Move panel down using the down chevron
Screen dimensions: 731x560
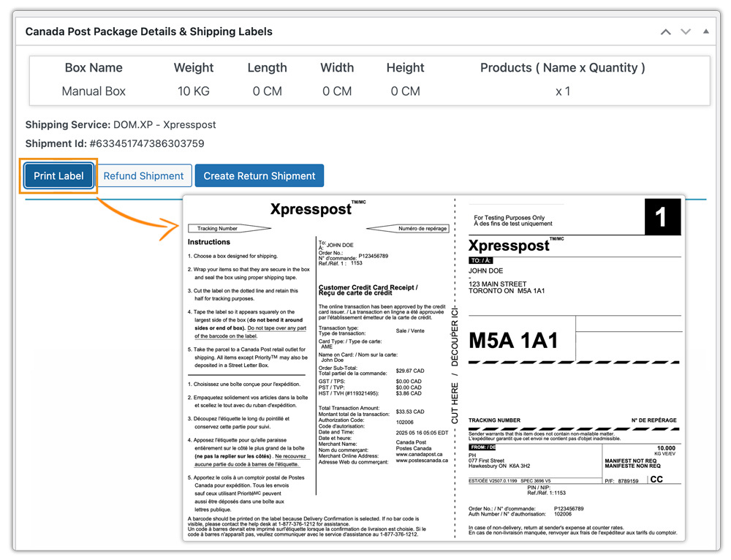pos(686,31)
